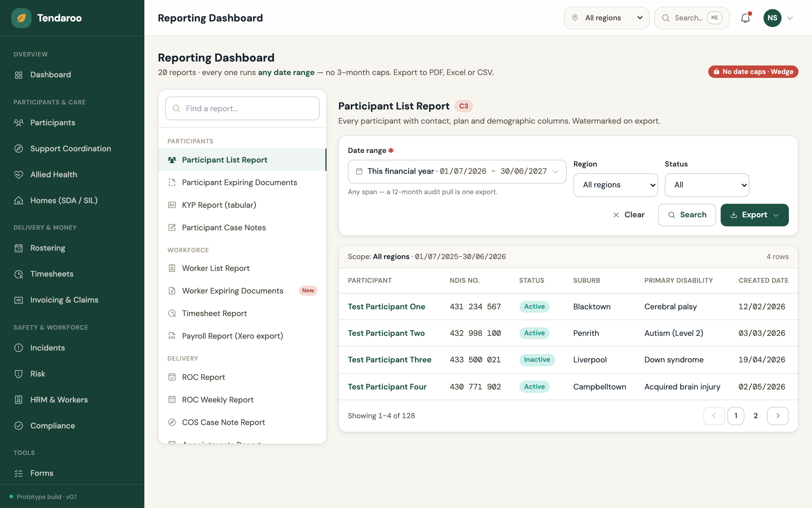The height and width of the screenshot is (508, 812).
Task: Sort by CREATED DATE column header
Action: pos(763,281)
